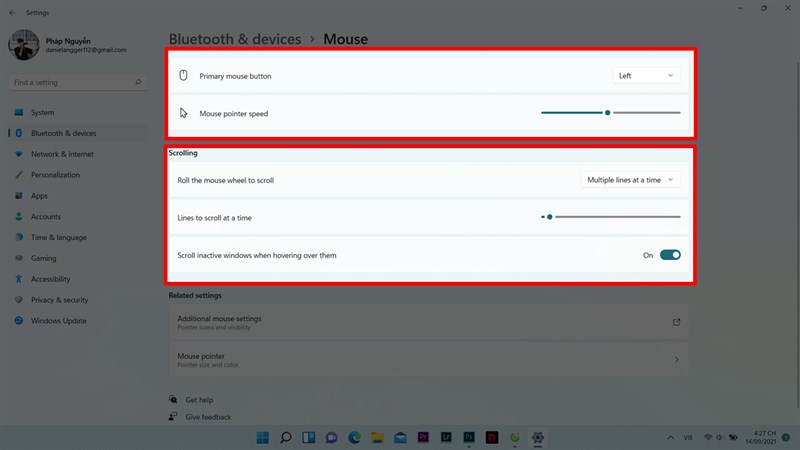This screenshot has height=450, width=800.
Task: Click the Scrolling section heading
Action: pyautogui.click(x=183, y=153)
